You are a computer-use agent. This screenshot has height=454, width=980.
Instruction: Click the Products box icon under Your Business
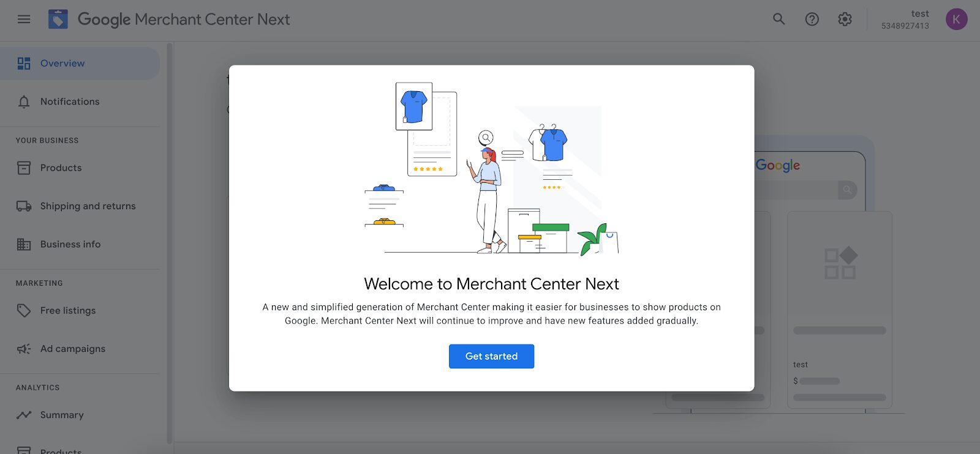[x=24, y=168]
